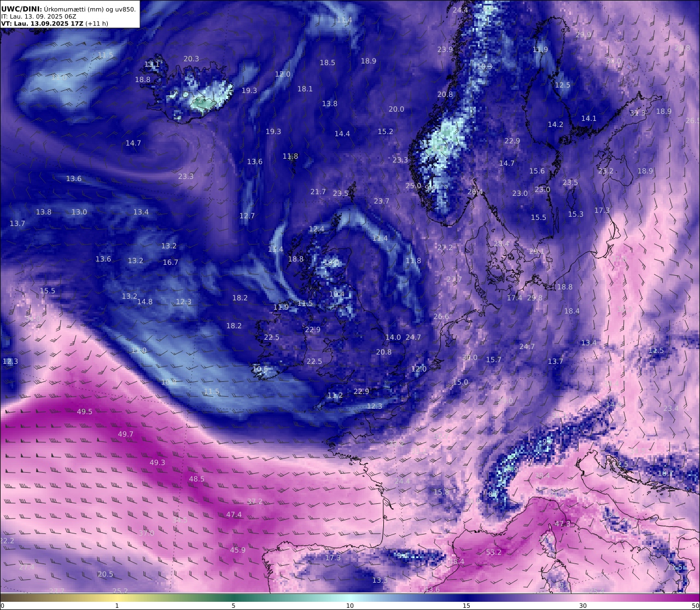Click the 14.0 value over England
The image size is (700, 610).
point(393,337)
